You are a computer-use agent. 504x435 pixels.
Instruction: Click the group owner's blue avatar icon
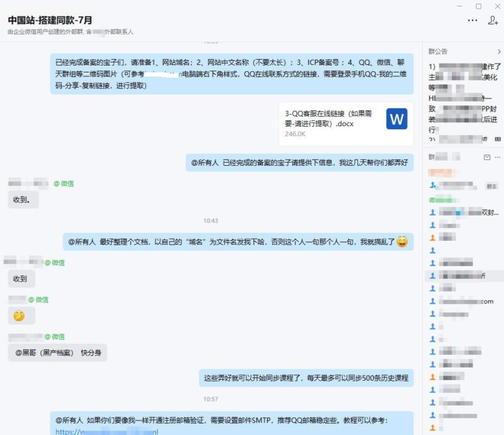[x=433, y=185]
